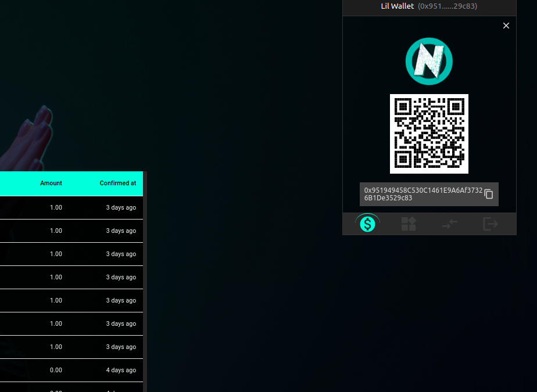
Task: Click the teal N token logo
Action: pos(429,61)
